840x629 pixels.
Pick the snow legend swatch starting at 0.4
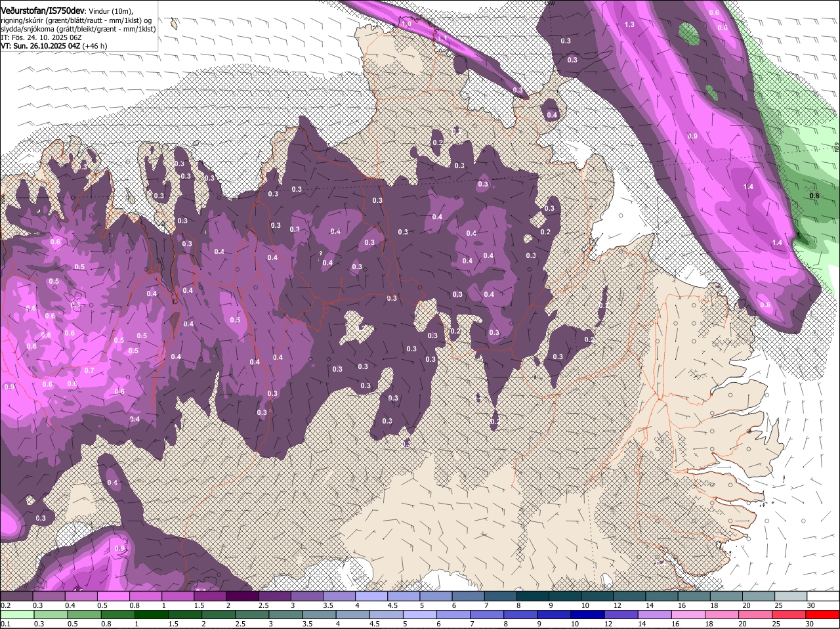81,596
